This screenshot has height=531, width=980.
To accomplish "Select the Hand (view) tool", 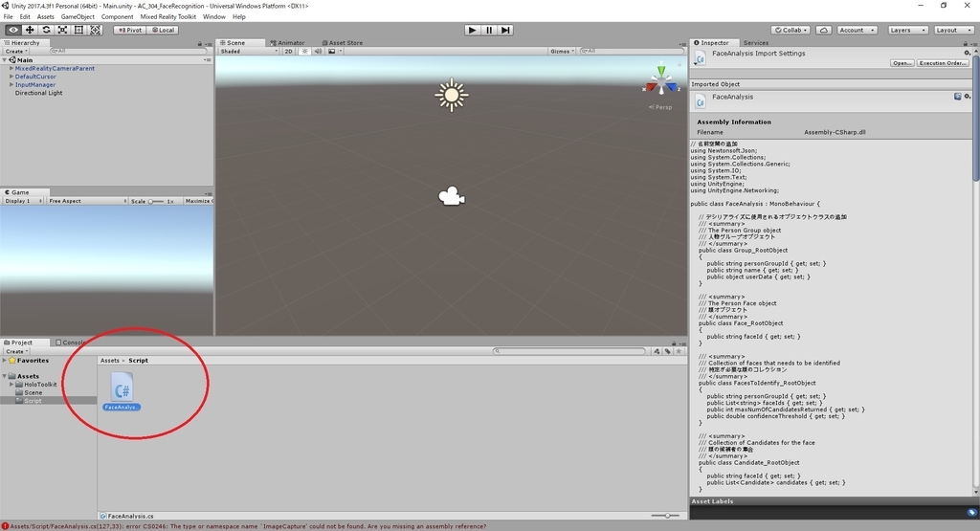I will (x=12, y=30).
